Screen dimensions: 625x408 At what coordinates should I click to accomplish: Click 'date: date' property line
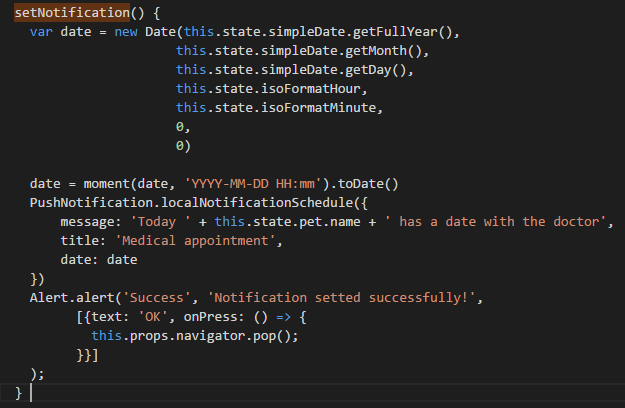(99, 260)
